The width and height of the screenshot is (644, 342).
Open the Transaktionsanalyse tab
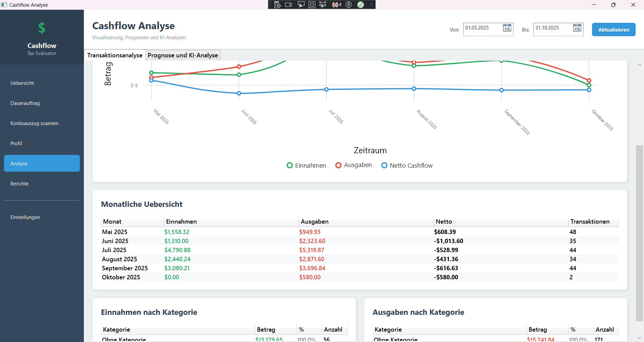click(114, 55)
